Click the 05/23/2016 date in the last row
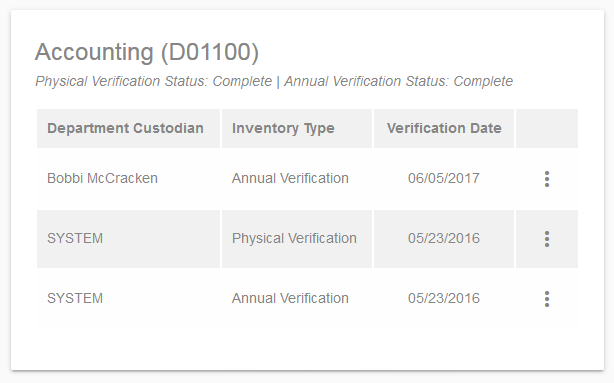 444,298
